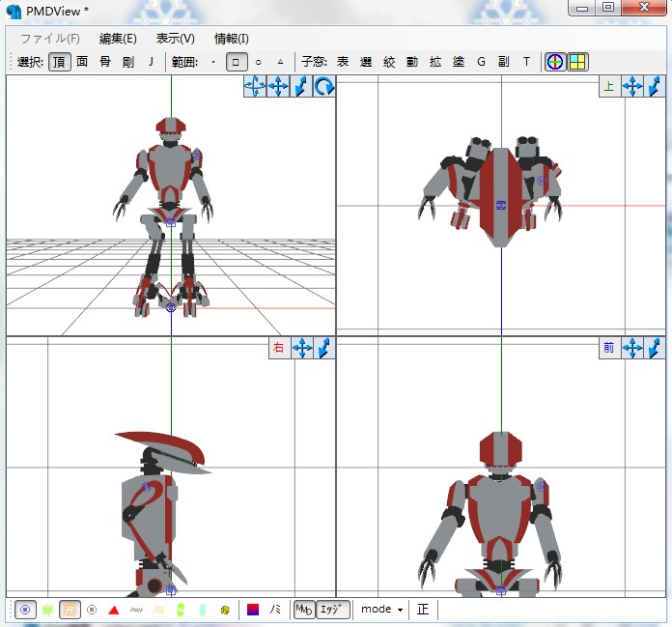Click the circular reset-rotation arrow icon

(324, 86)
